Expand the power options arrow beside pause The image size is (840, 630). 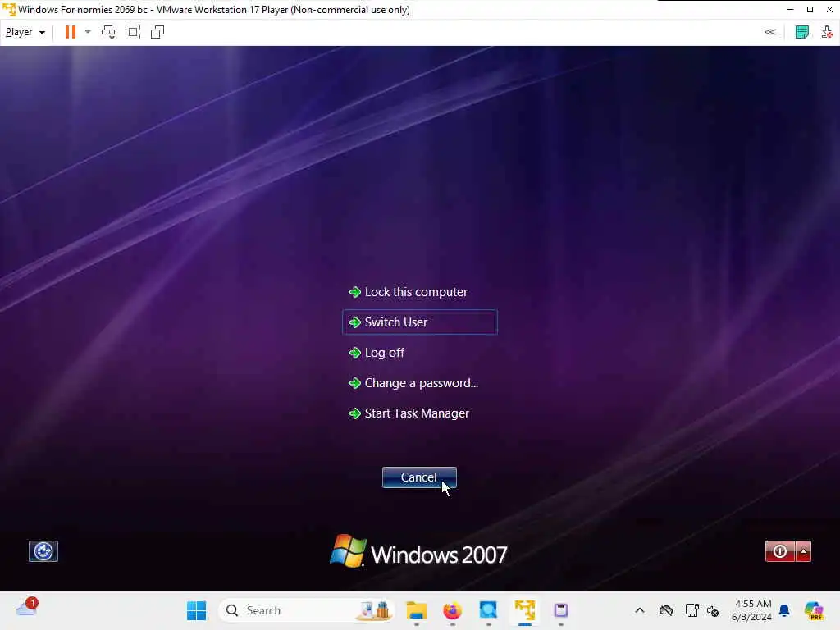pyautogui.click(x=88, y=32)
